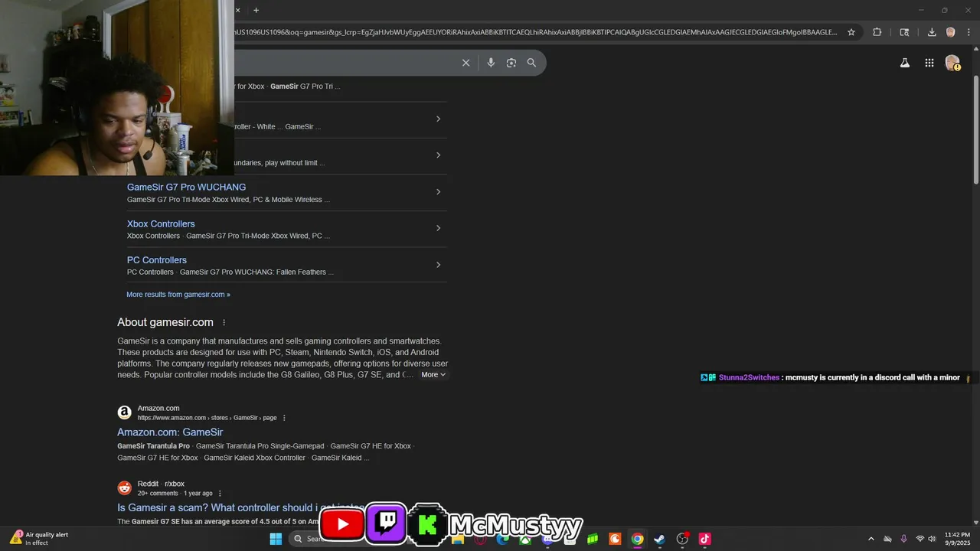
Task: Show hidden system tray icons chevron
Action: 871,539
